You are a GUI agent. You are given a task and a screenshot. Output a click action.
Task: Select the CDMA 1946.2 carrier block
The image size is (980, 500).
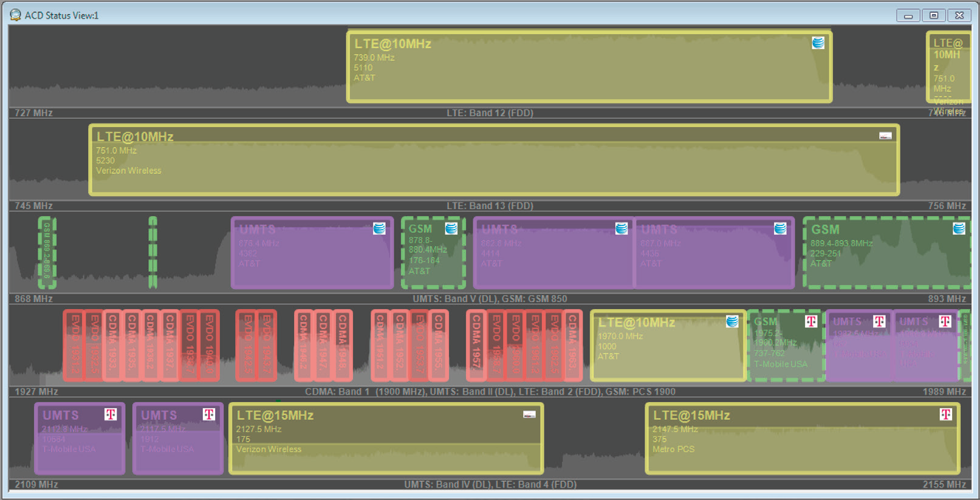(304, 346)
